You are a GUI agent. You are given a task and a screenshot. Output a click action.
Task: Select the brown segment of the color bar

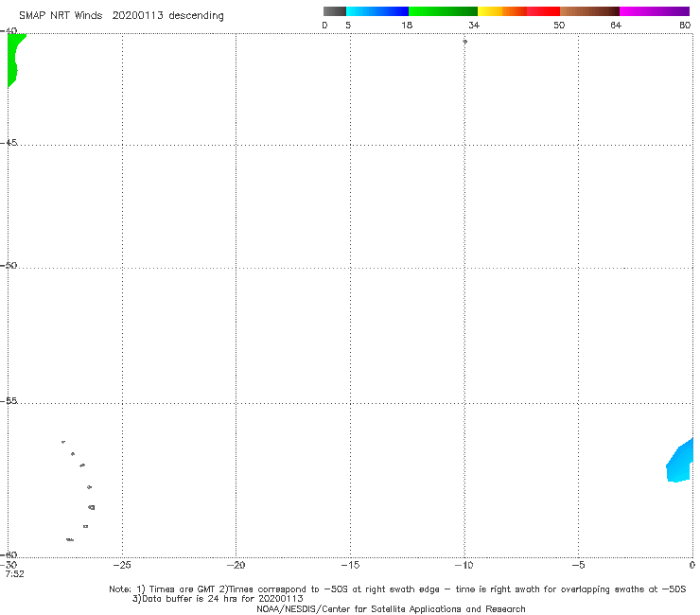[x=589, y=11]
